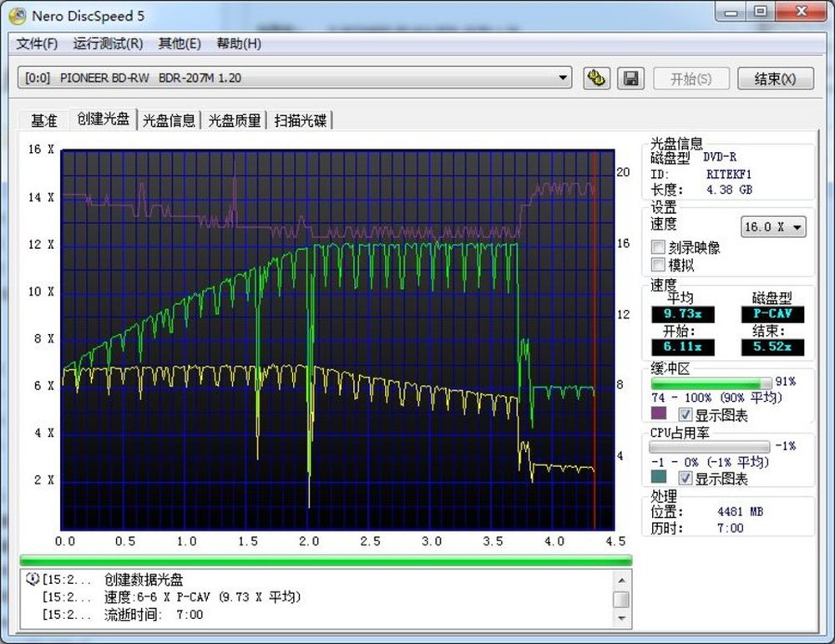Enable the 刻录映像 checkbox
Screen dimensions: 835x644
point(658,247)
